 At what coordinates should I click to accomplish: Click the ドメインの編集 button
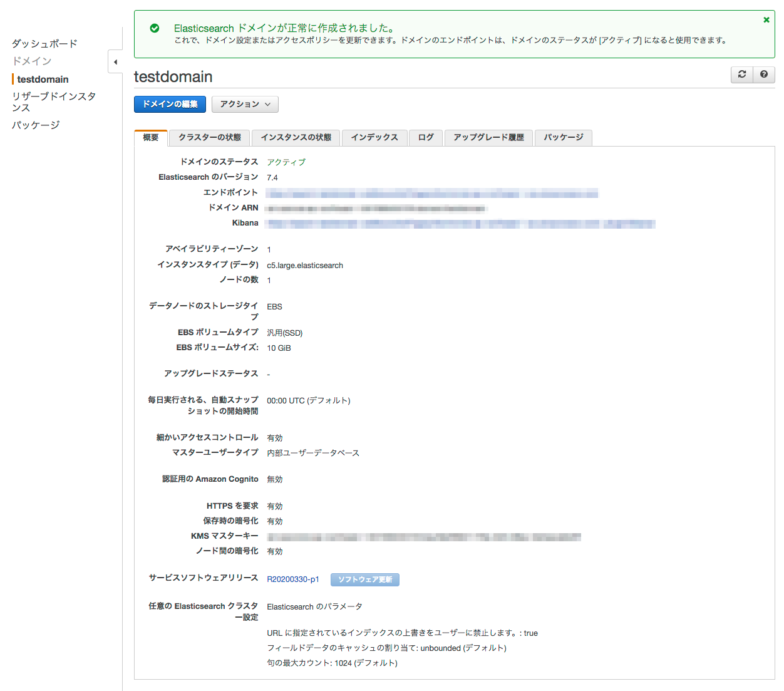(170, 104)
